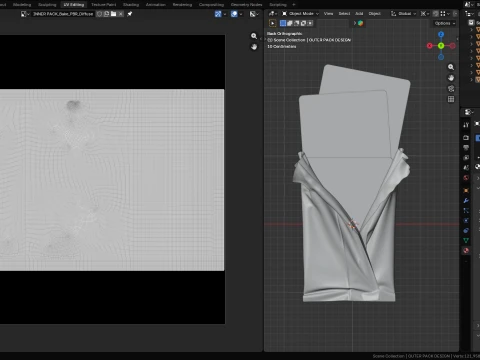Open the Object properties tab
Viewport: 480px width, 360px height.
click(466, 191)
